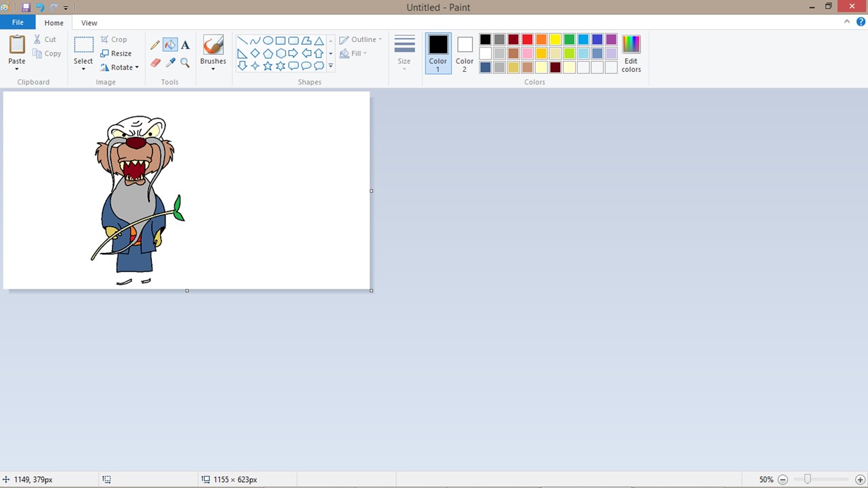The height and width of the screenshot is (488, 868).
Task: Select the Text tool
Action: 185,45
